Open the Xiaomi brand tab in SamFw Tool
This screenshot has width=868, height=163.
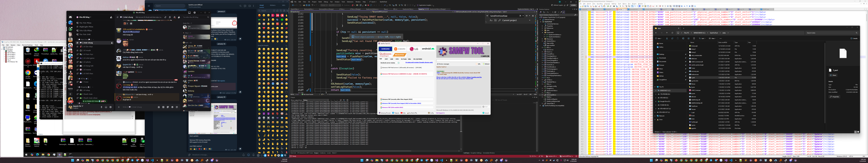pos(400,49)
